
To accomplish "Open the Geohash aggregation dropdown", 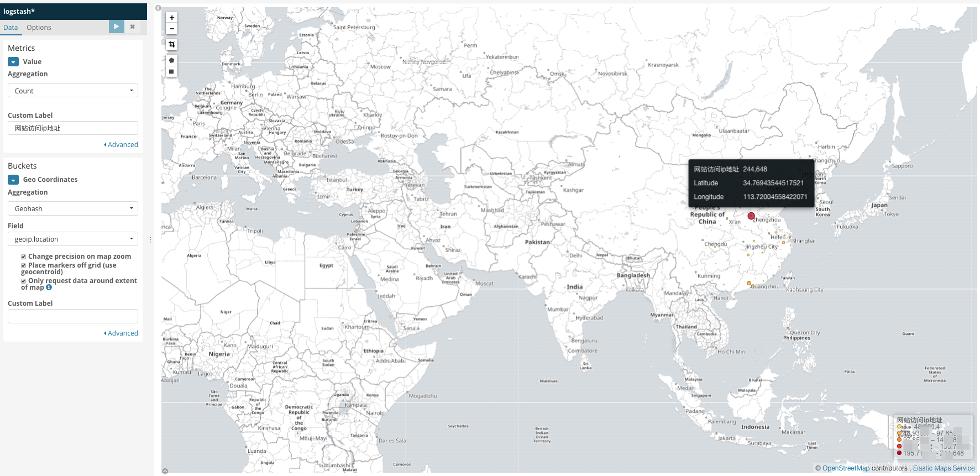I will click(x=73, y=208).
